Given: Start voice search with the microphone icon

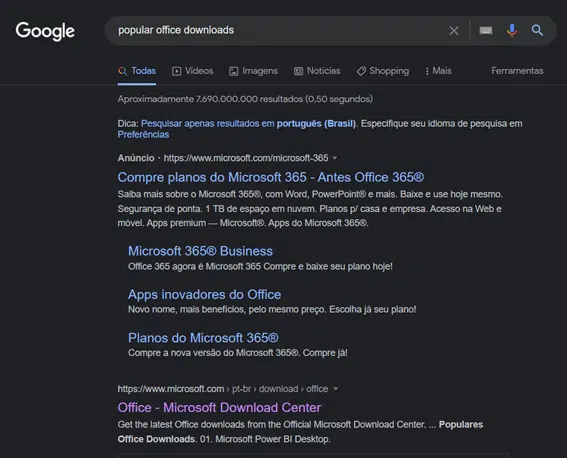Looking at the screenshot, I should click(512, 30).
